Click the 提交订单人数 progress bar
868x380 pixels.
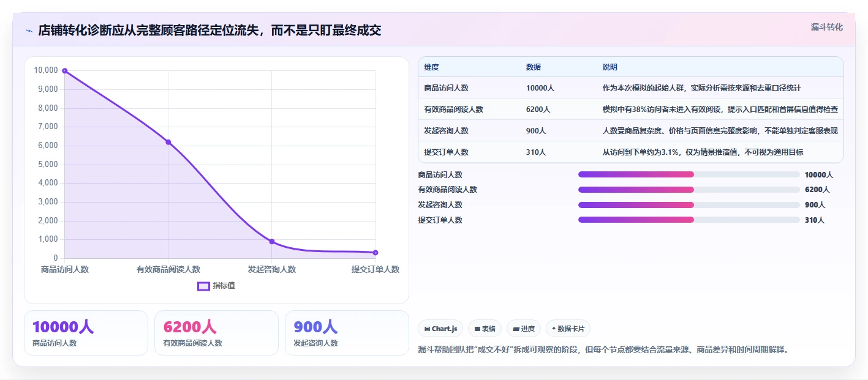click(689, 220)
